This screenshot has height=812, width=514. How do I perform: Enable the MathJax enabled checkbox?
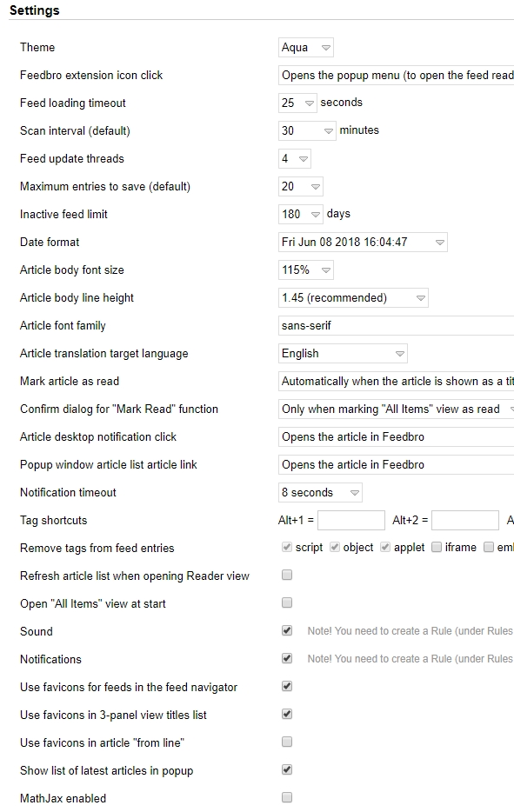point(287,798)
